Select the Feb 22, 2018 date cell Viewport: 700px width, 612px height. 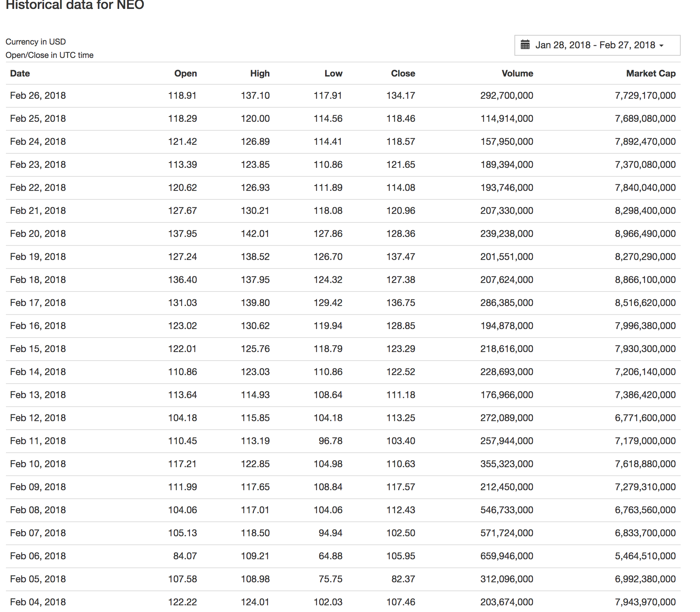(x=38, y=188)
